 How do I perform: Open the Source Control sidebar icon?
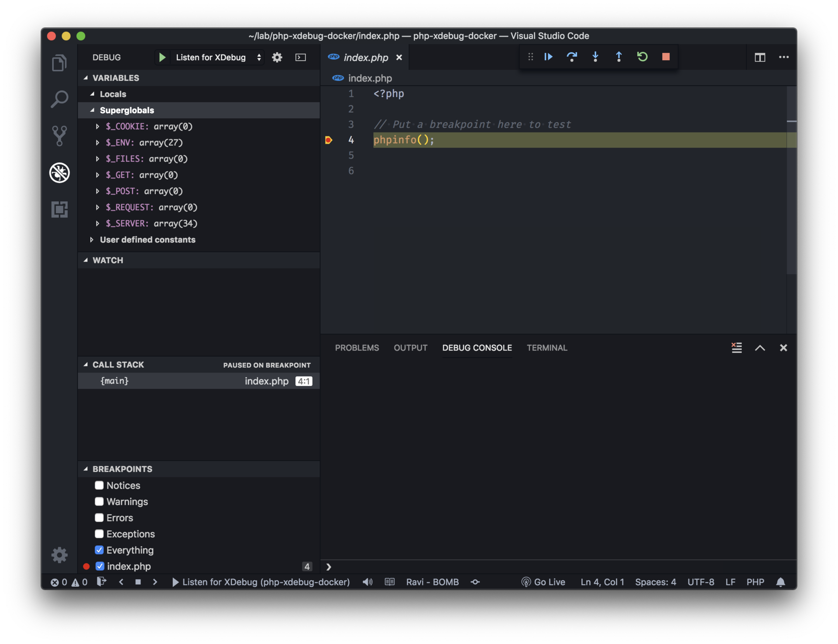(x=60, y=135)
